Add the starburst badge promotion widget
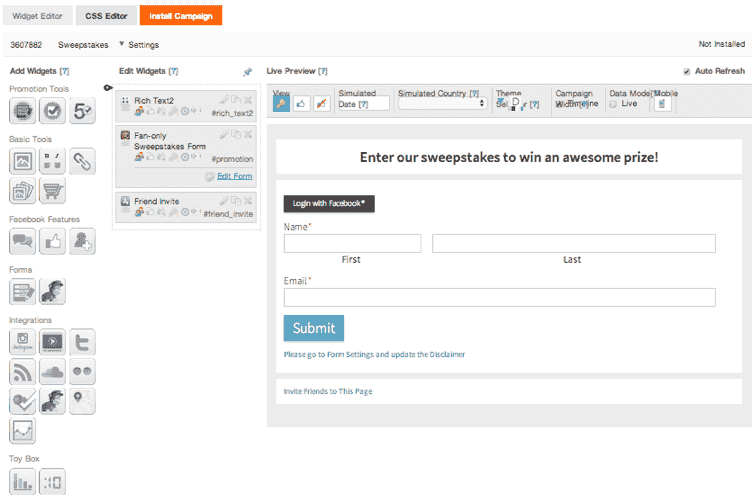 pos(22,111)
